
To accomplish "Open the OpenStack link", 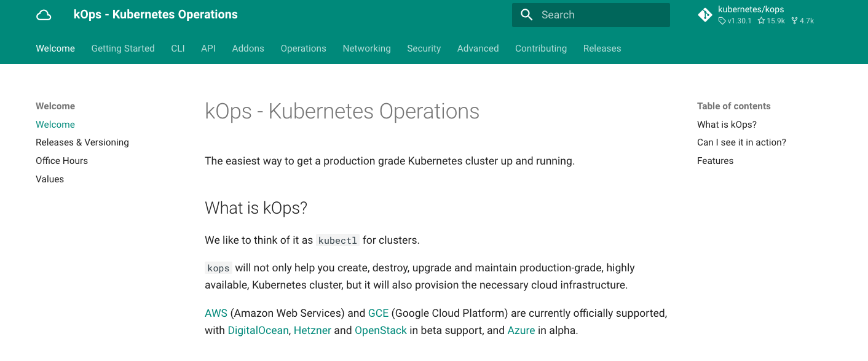I will [381, 330].
